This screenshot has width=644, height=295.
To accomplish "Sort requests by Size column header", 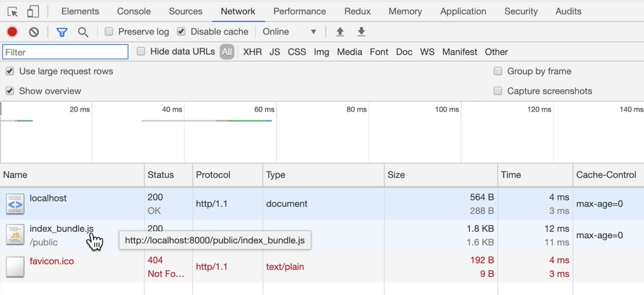I will click(396, 175).
